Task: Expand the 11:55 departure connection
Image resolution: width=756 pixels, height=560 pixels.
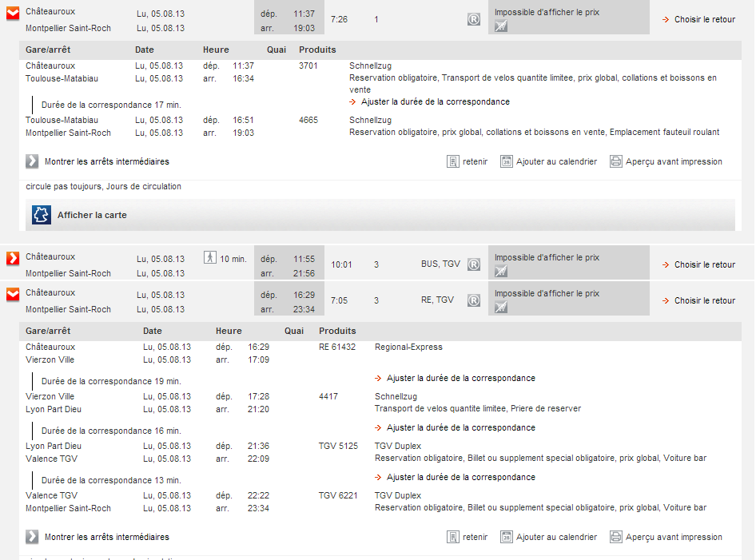Action: [x=13, y=258]
